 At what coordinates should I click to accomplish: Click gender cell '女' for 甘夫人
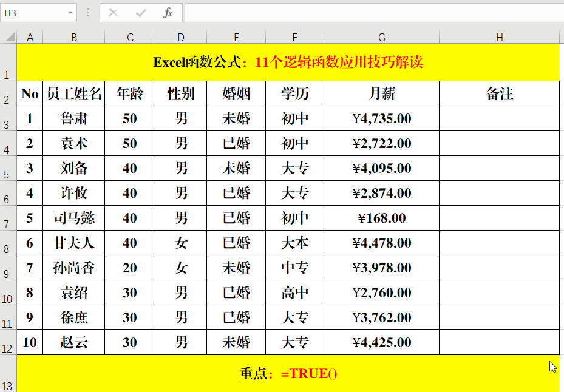tap(181, 243)
